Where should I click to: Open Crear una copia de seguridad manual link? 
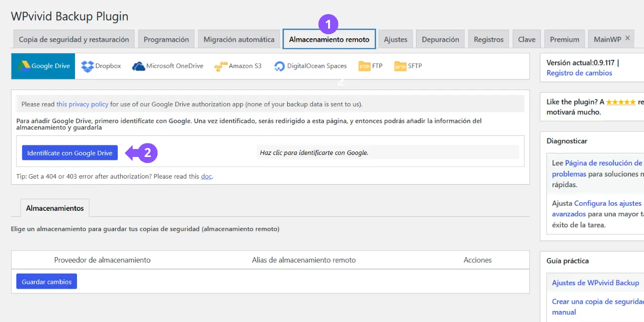(598, 307)
